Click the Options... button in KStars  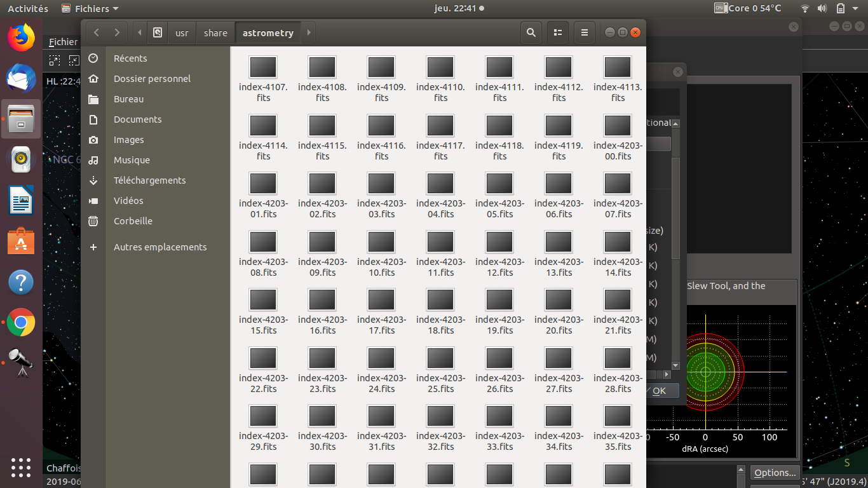coord(775,473)
